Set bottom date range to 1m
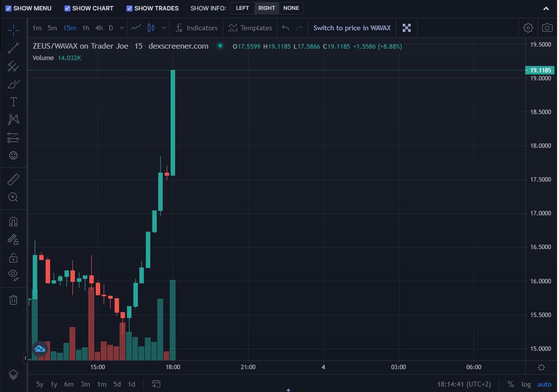The image size is (559, 392). pyautogui.click(x=102, y=384)
